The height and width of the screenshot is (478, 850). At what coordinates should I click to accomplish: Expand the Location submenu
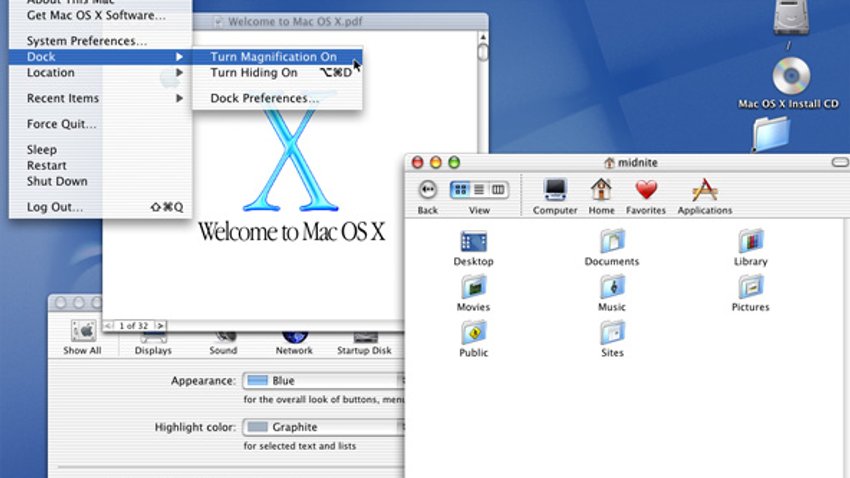[101, 73]
